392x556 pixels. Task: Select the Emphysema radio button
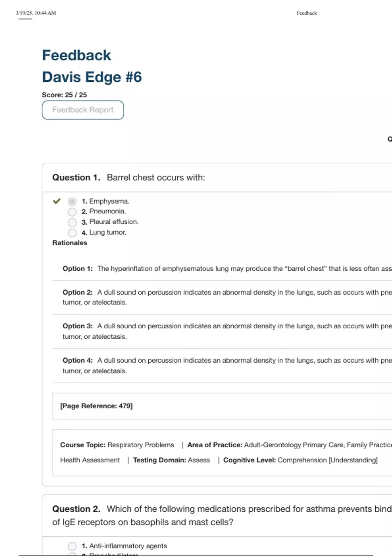pos(72,201)
